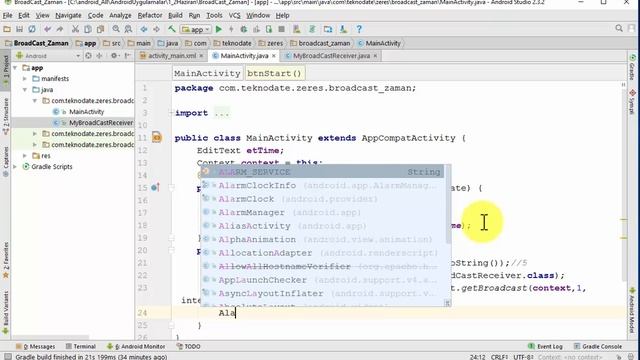Select MyBroadCastReceiver in the project tree
The width and height of the screenshot is (640, 360).
101,122
